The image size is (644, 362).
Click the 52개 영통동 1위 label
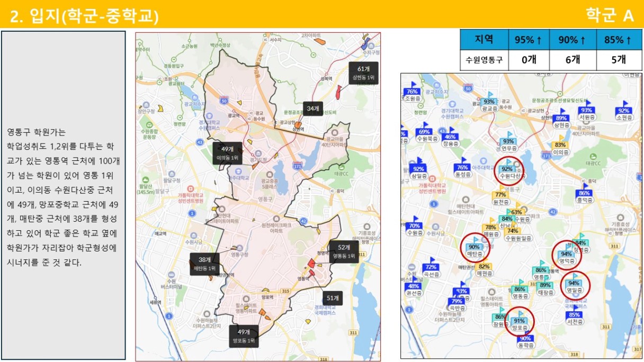pyautogui.click(x=344, y=251)
